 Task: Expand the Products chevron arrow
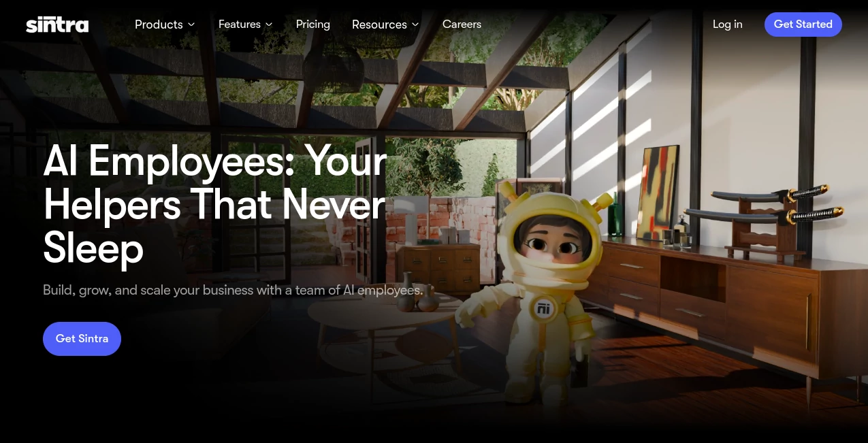pos(191,24)
